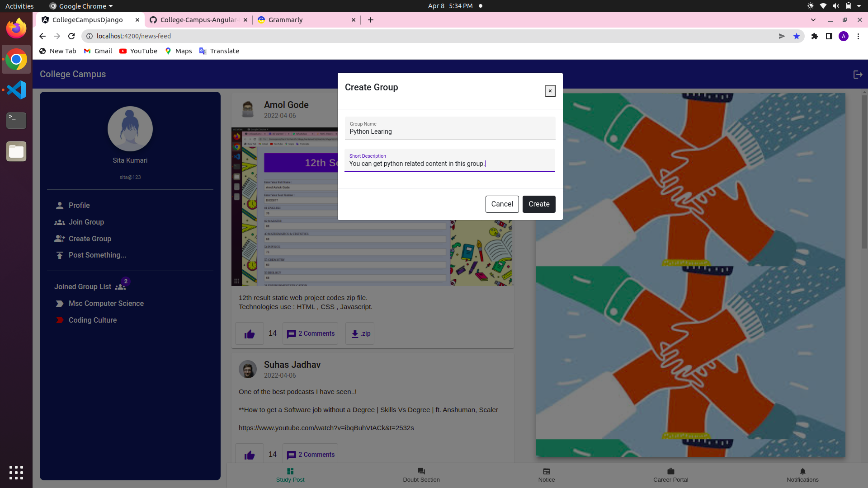Screen dimensions: 868x488
Task: View Notifications via the bell icon
Action: [802, 471]
